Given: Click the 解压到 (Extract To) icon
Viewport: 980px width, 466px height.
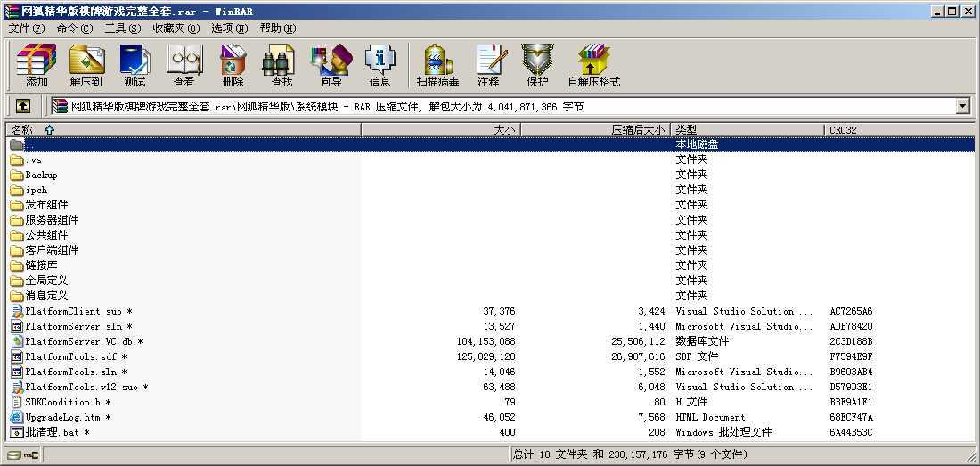Looking at the screenshot, I should click(86, 66).
